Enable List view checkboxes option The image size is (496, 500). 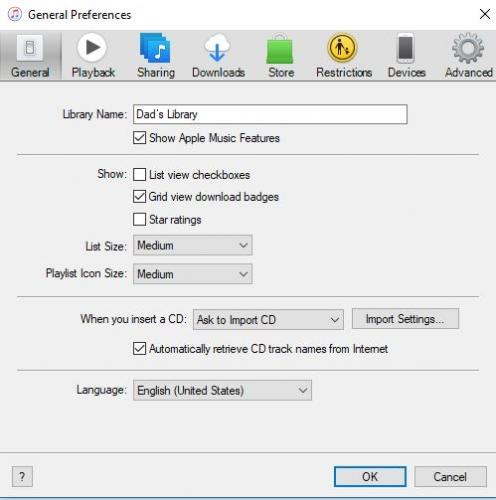click(x=139, y=174)
